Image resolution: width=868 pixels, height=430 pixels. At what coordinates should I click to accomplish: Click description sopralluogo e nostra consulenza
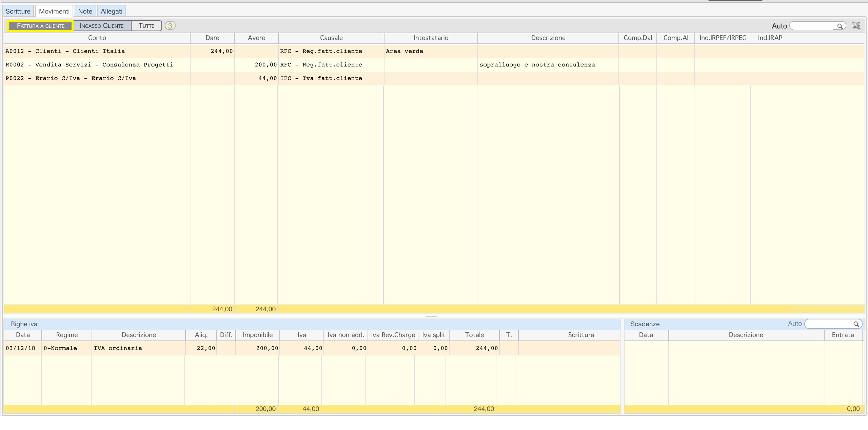point(537,65)
